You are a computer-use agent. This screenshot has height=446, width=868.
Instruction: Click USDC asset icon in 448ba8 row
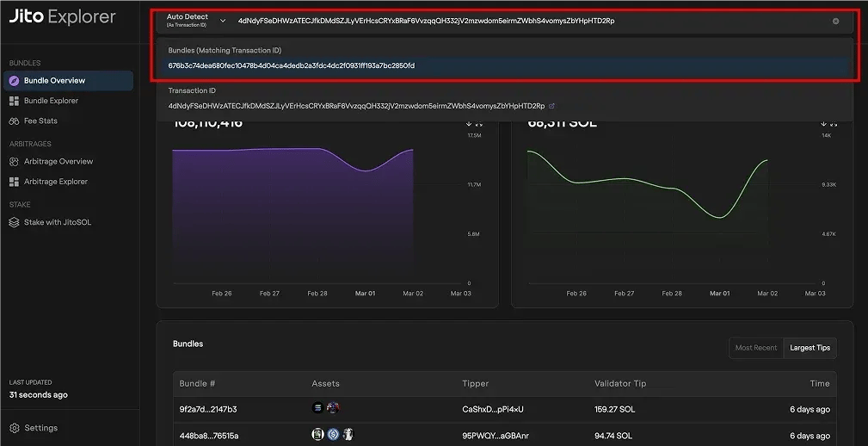pyautogui.click(x=333, y=434)
